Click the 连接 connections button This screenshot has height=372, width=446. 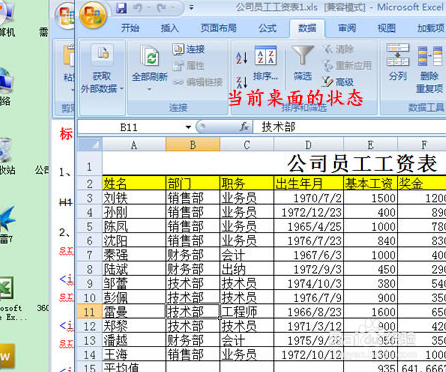[x=188, y=49]
